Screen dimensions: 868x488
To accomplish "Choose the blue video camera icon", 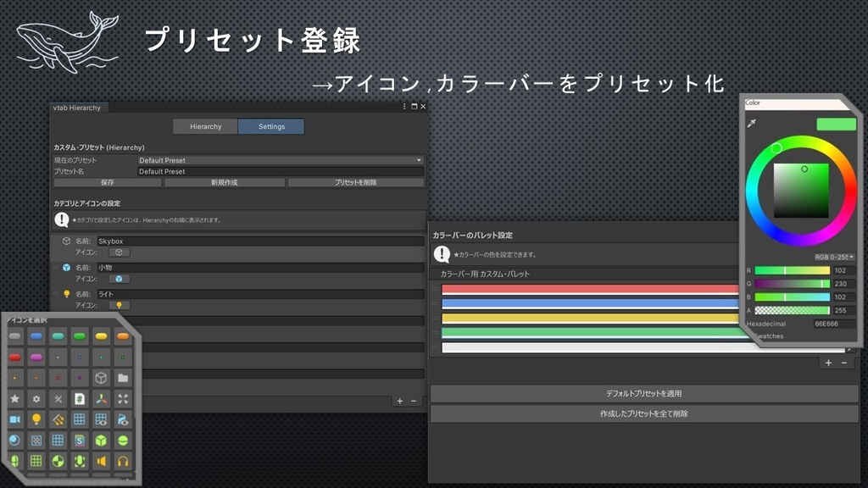I will click(x=15, y=419).
